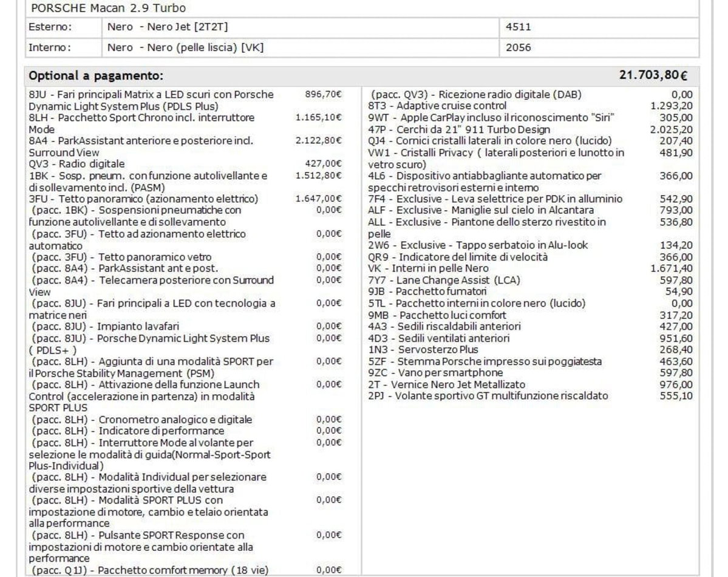
Task: Click the 'QV3 - Radio digitale' option
Action: tap(77, 164)
